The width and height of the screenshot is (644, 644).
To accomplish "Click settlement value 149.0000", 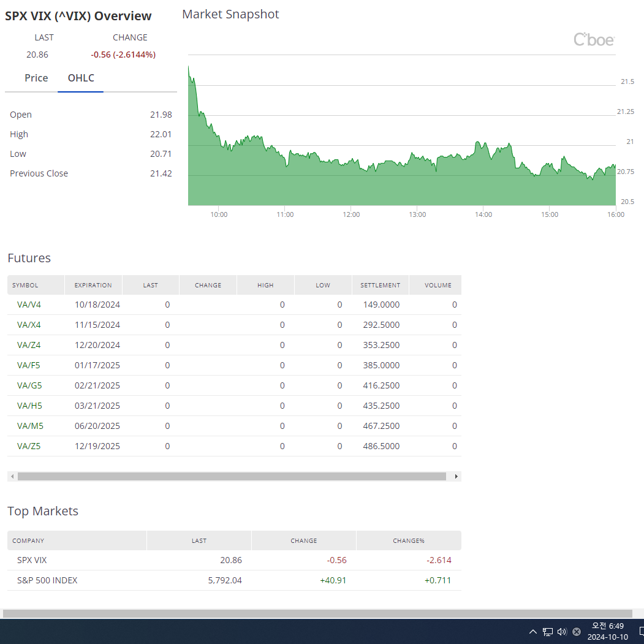I will tap(381, 305).
